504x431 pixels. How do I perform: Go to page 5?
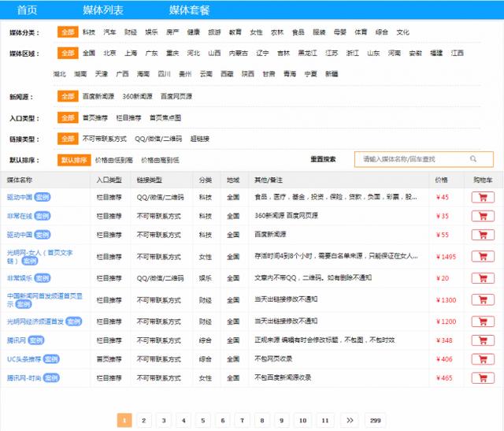point(203,421)
